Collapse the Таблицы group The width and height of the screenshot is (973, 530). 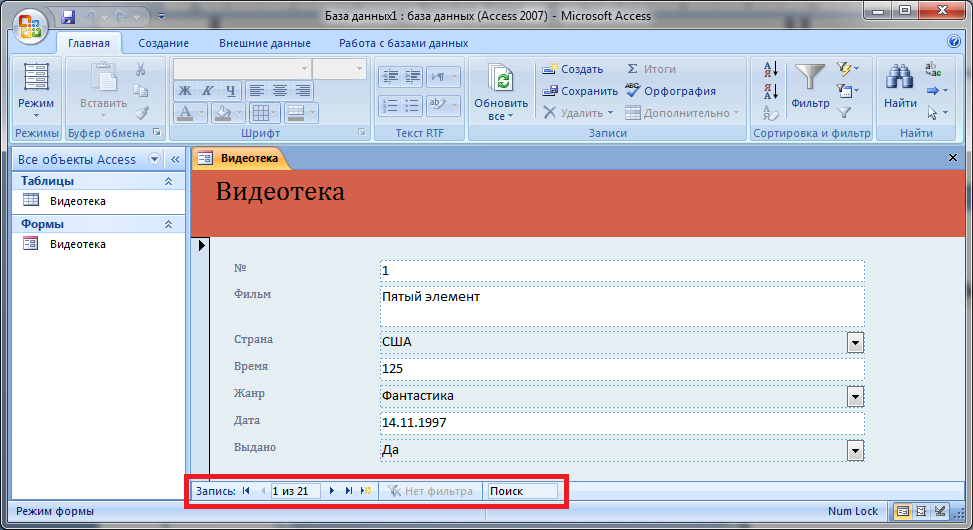[x=168, y=181]
